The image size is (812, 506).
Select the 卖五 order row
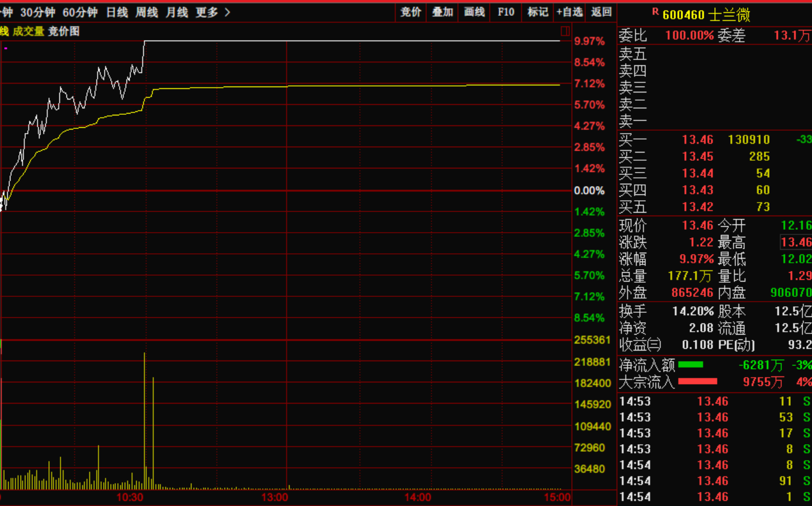point(714,54)
